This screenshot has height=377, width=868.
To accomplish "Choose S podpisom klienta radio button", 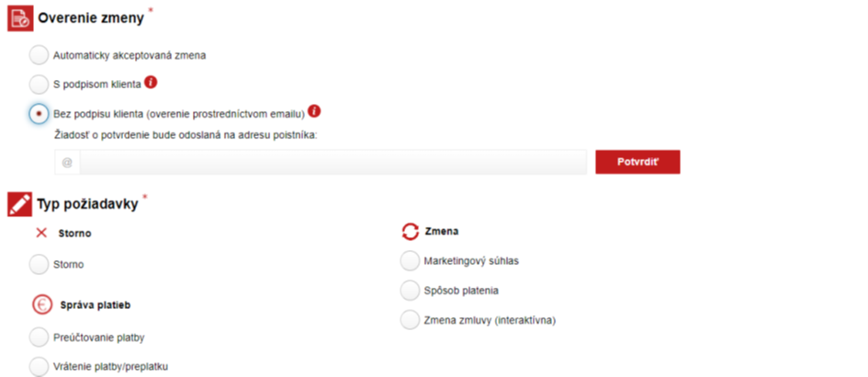I will pos(39,85).
